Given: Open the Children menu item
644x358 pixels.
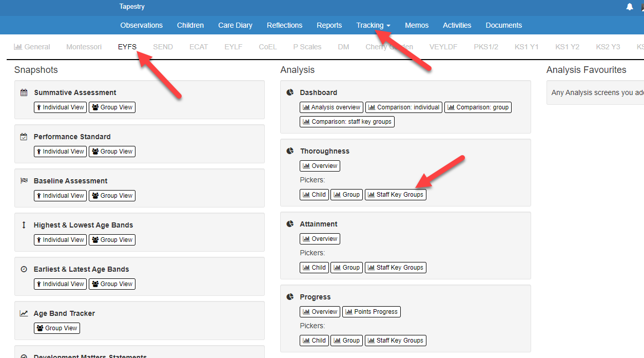Looking at the screenshot, I should (x=190, y=25).
